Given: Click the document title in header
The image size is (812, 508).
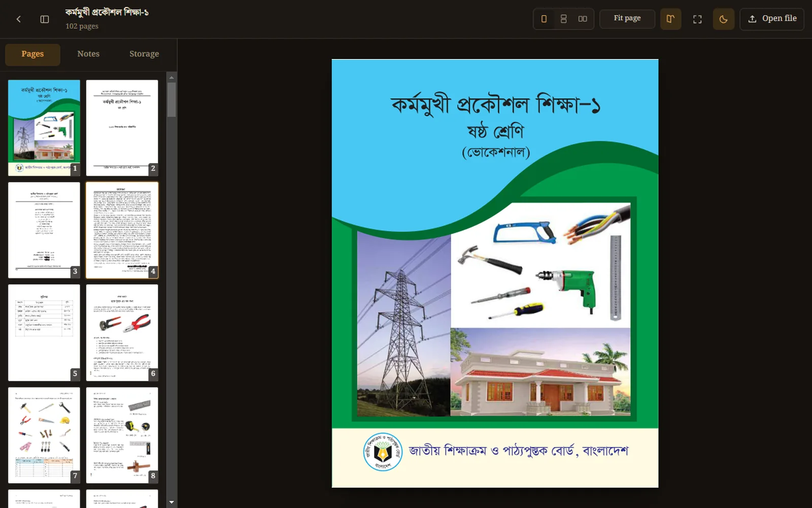Looking at the screenshot, I should 107,12.
